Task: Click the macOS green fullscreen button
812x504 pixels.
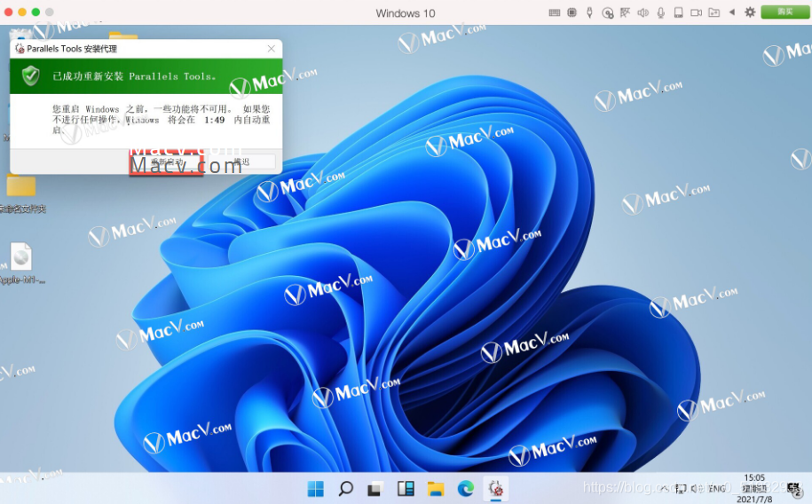Action: 35,12
